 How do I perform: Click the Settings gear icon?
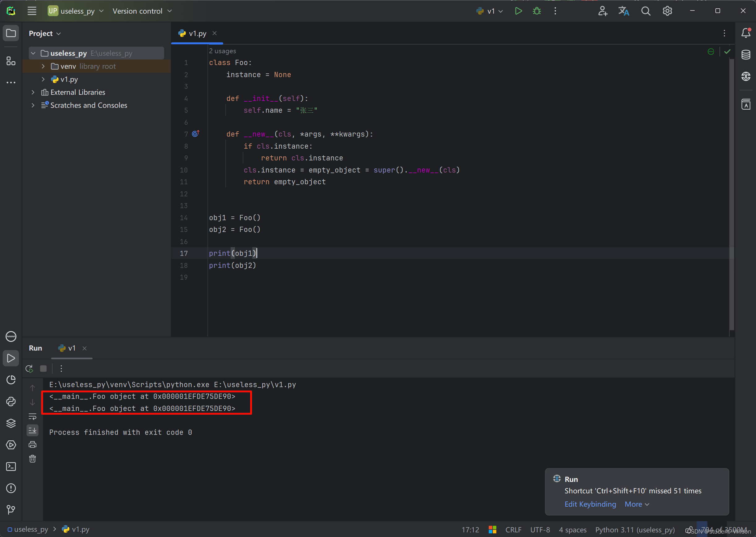click(667, 11)
